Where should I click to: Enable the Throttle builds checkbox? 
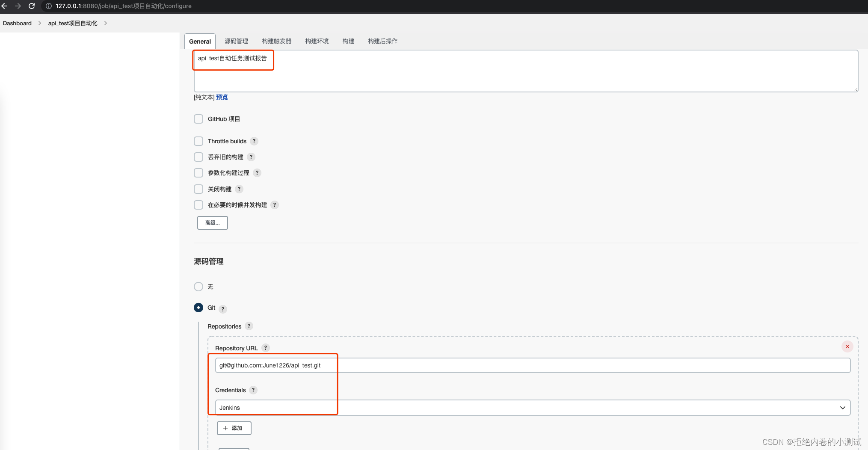pos(198,141)
